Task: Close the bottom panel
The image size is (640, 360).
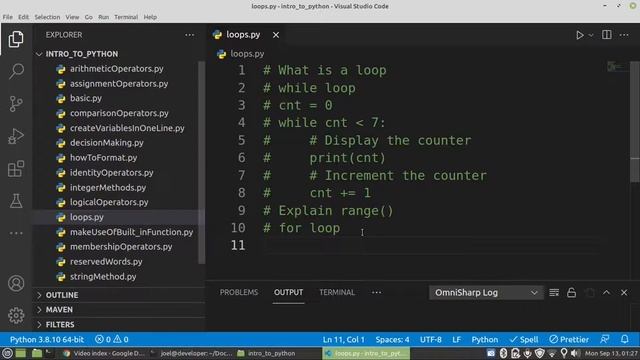Action: point(624,293)
